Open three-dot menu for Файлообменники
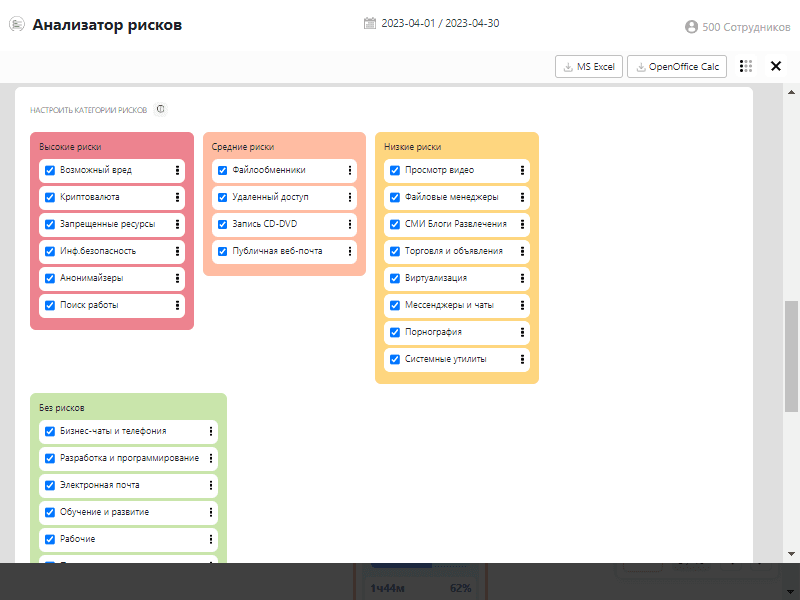 [350, 170]
